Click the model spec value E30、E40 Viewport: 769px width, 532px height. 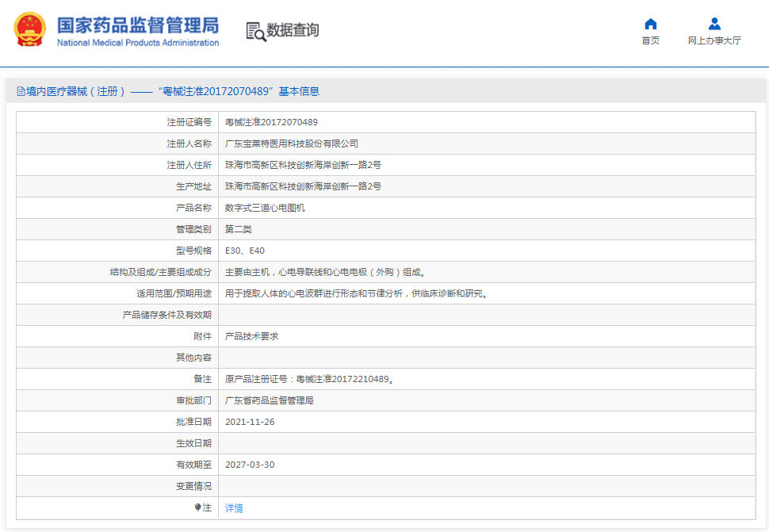pos(245,251)
